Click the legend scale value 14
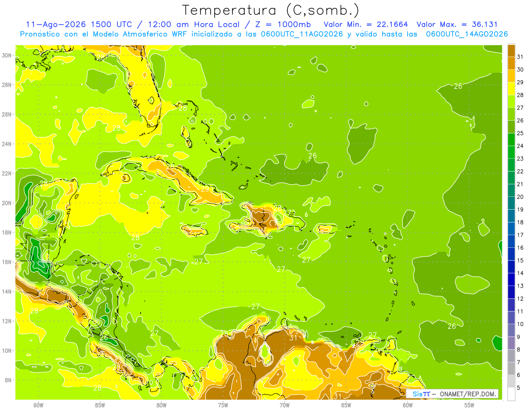Viewport: 532px width, 411px height. point(520,273)
